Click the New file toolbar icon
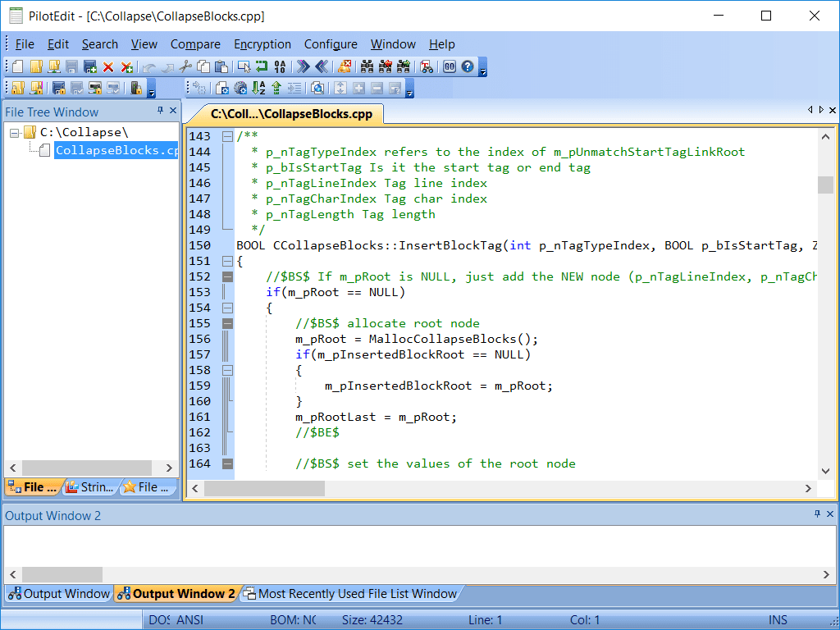This screenshot has width=840, height=630. [x=18, y=66]
